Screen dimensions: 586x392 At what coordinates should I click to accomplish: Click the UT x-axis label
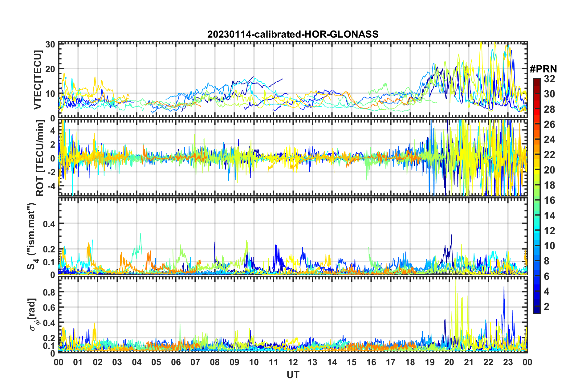[293, 375]
